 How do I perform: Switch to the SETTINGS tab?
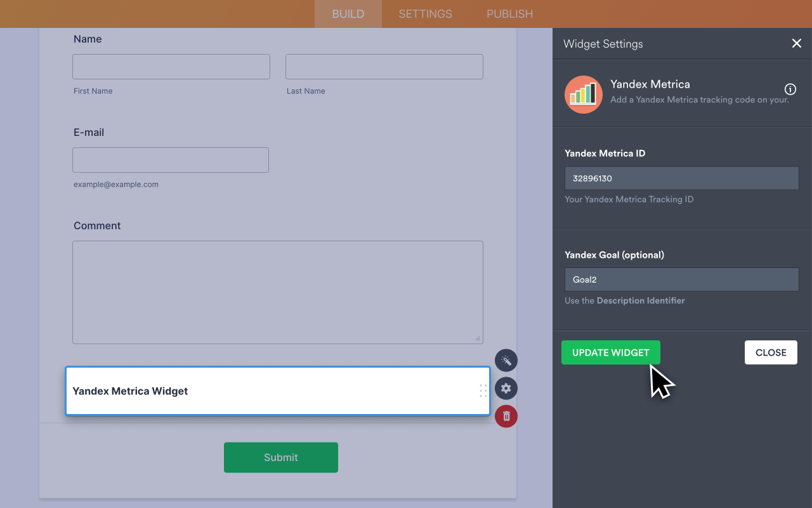click(x=425, y=13)
